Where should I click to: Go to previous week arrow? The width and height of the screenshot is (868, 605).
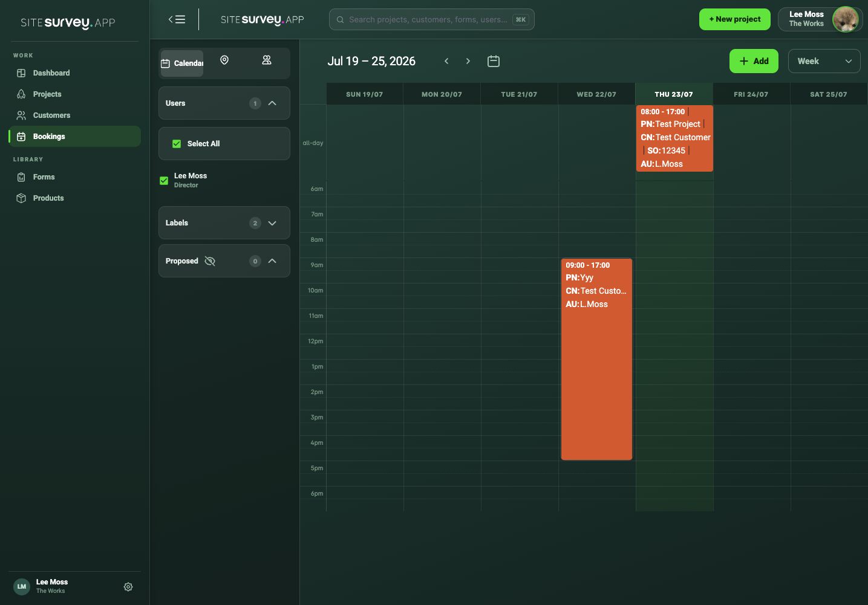446,61
